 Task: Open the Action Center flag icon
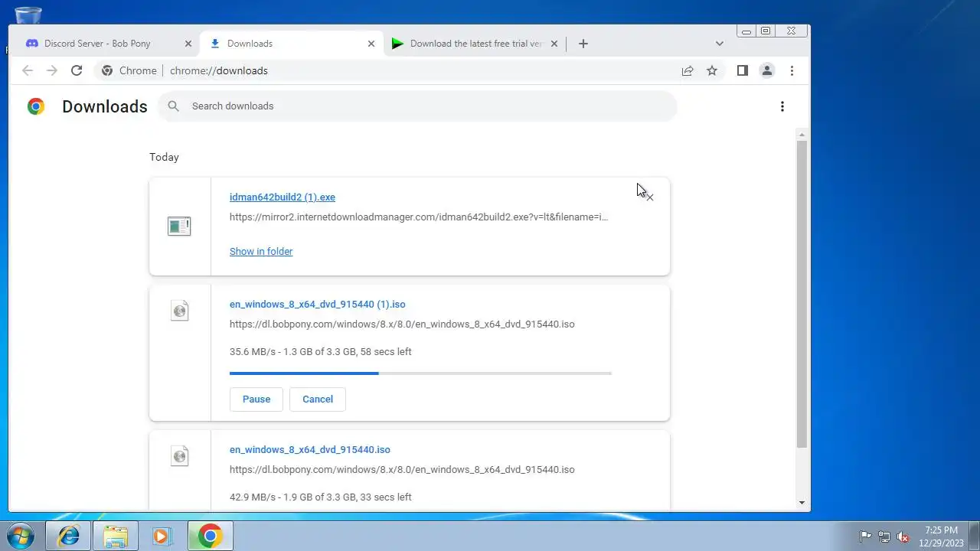(865, 536)
